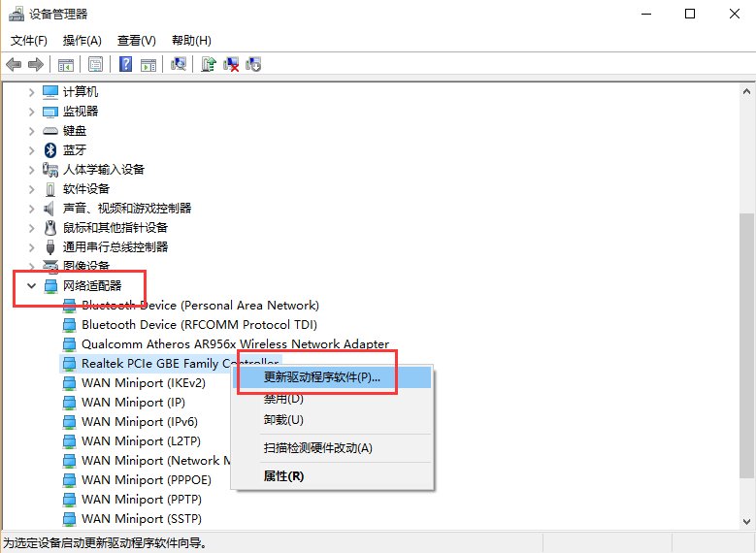This screenshot has width=756, height=553.
Task: Click the update driver software toolbar icon
Action: pos(209,64)
